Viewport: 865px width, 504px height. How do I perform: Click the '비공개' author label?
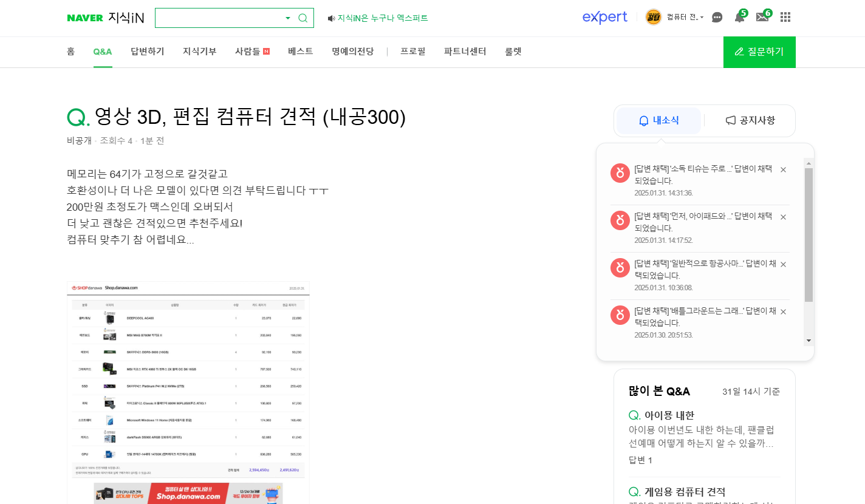(x=79, y=141)
